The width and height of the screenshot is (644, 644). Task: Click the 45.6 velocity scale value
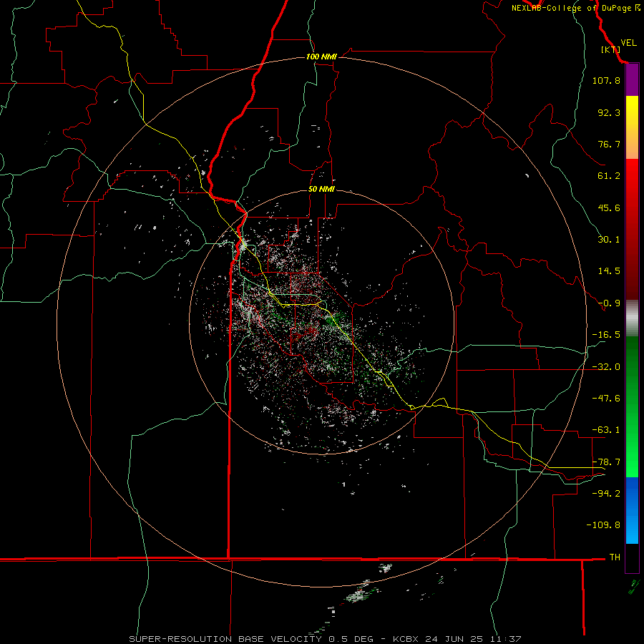(609, 208)
